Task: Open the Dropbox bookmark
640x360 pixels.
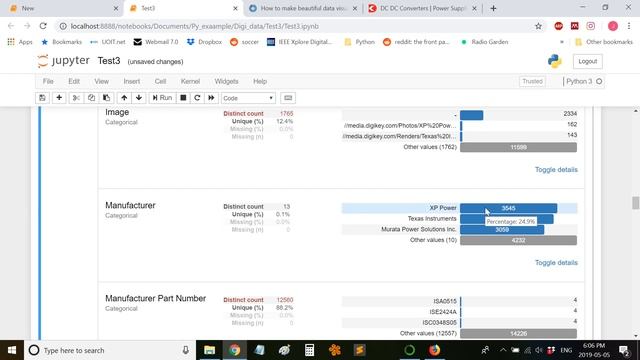Action: (204, 42)
